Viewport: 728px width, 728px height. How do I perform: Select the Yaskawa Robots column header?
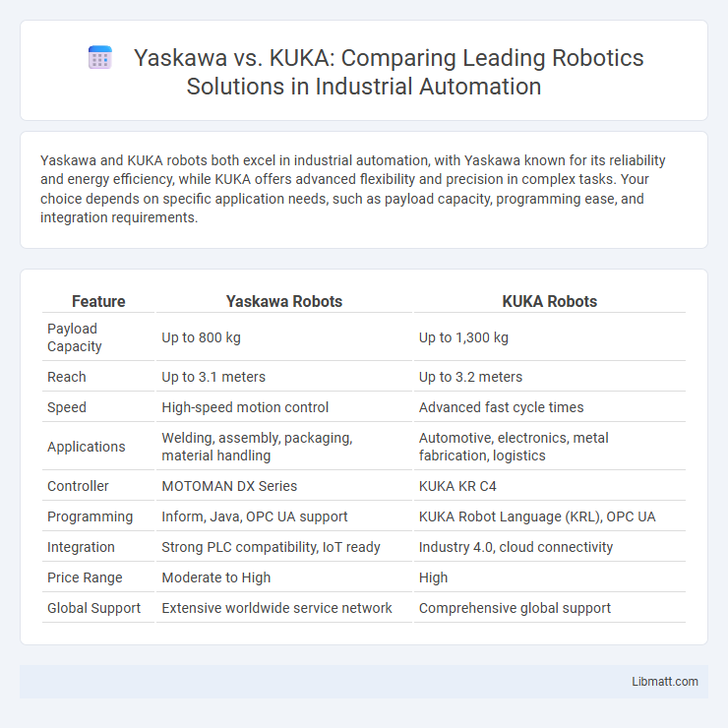pyautogui.click(x=284, y=301)
